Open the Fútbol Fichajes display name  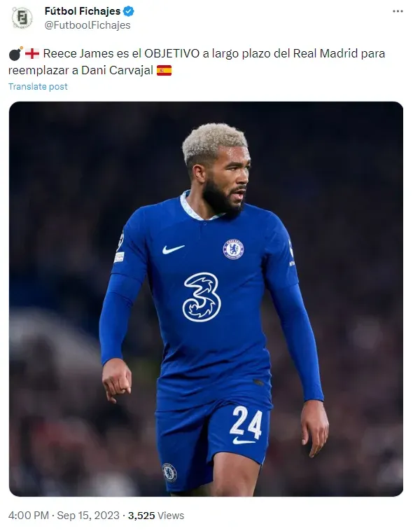tap(82, 11)
